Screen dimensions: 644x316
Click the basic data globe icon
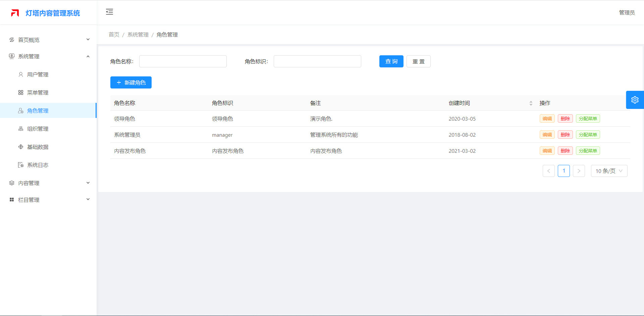pos(21,147)
